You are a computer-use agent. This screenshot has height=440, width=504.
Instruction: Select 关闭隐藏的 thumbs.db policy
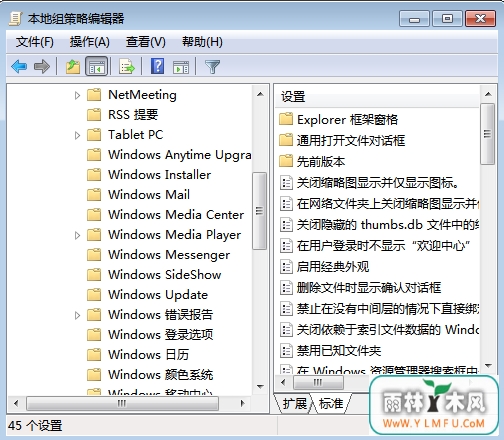click(379, 224)
